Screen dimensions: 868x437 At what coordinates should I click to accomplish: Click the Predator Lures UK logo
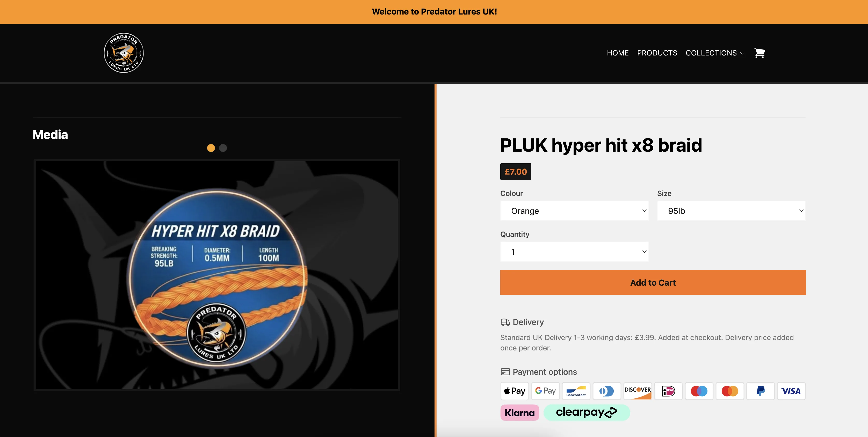(124, 53)
